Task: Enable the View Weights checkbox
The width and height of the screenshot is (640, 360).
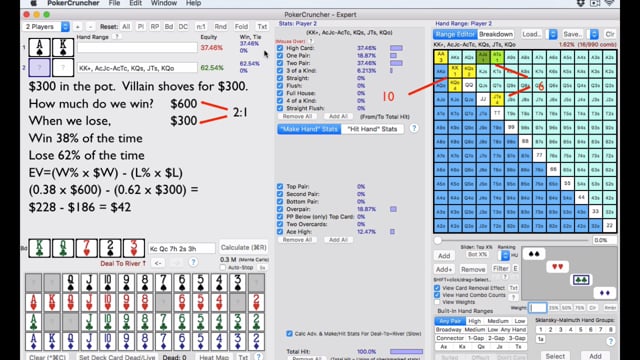Action: 437,302
